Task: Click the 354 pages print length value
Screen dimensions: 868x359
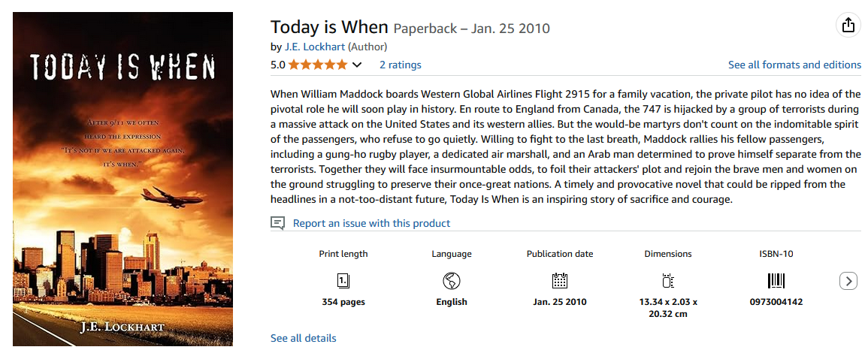Action: pyautogui.click(x=343, y=302)
